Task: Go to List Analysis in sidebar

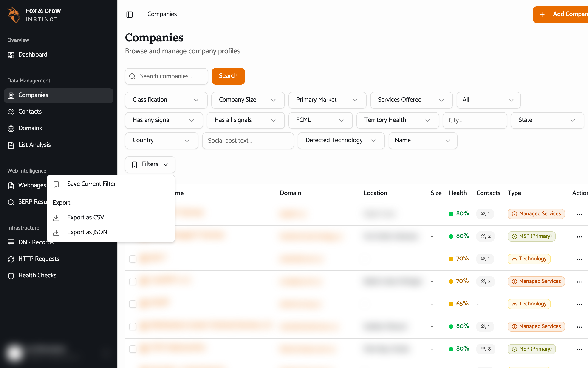Action: 58,145
